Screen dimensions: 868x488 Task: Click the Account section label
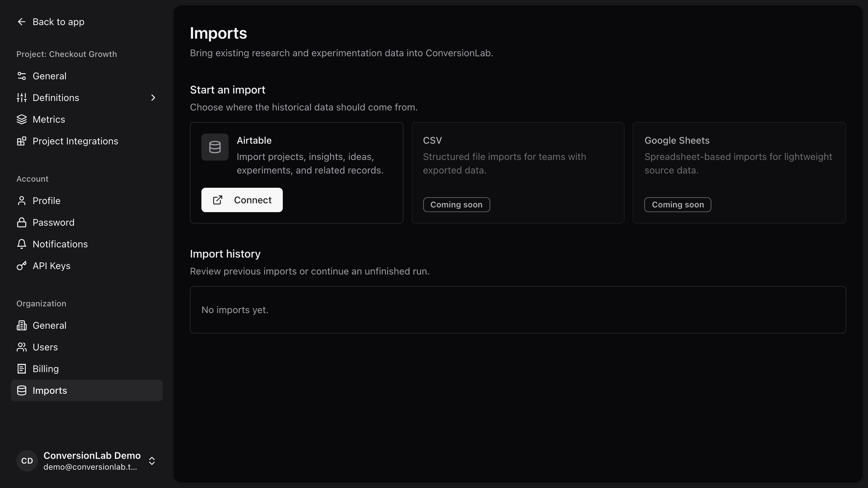(x=33, y=179)
